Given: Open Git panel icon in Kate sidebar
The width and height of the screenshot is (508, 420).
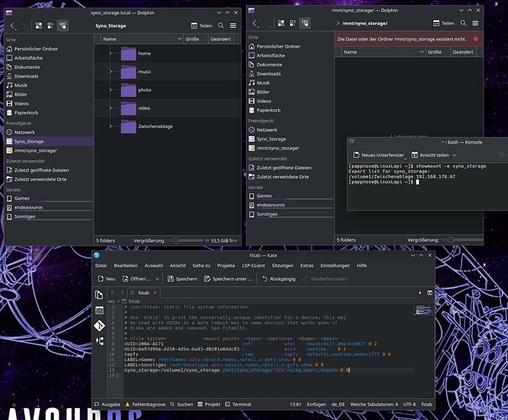Looking at the screenshot, I should coord(99,326).
